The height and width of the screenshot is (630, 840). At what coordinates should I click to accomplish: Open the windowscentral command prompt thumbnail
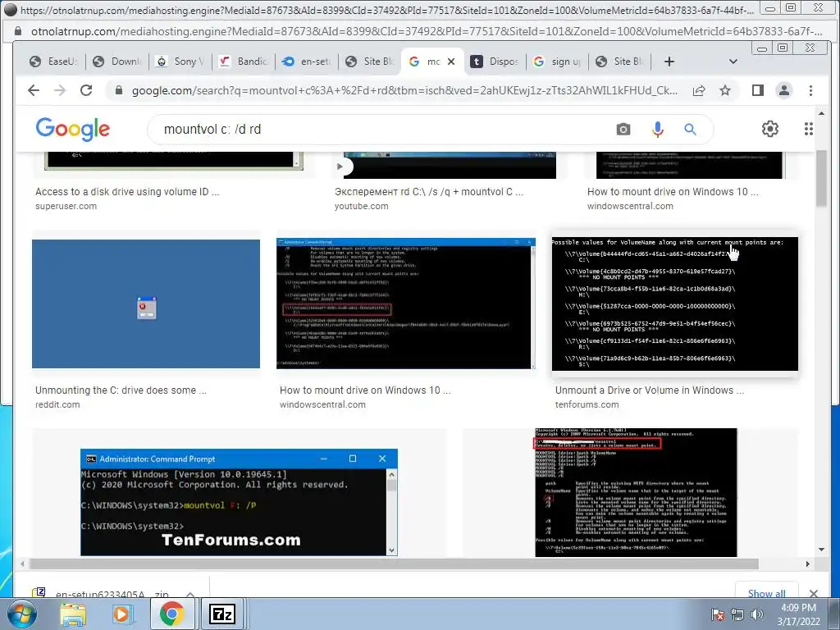tap(406, 304)
